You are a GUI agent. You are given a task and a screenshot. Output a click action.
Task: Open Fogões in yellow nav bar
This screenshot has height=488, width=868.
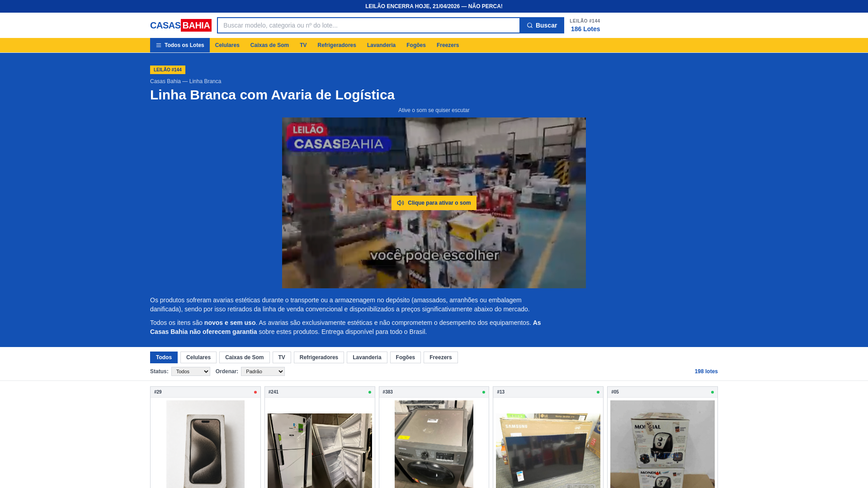416,45
